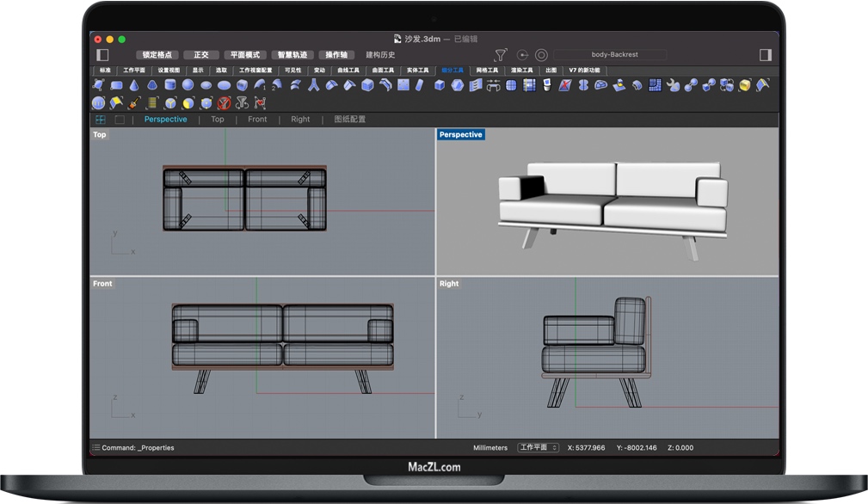The image size is (868, 504).
Task: Click the 平面模式 planar button
Action: (x=246, y=55)
